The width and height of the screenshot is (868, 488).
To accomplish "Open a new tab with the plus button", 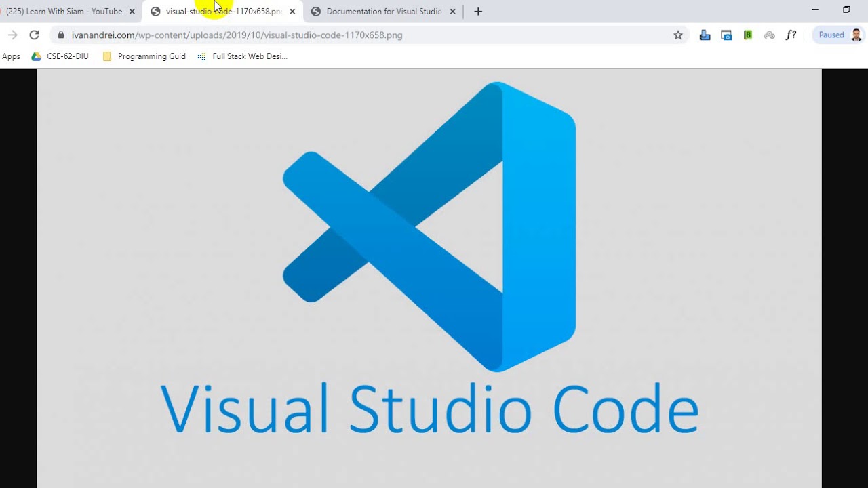I will pos(478,12).
